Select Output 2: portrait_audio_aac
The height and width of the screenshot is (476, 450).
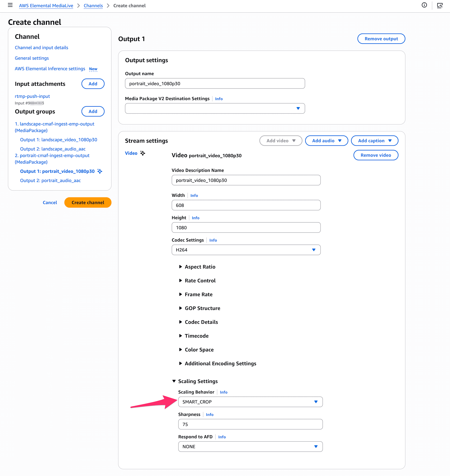pyautogui.click(x=50, y=180)
